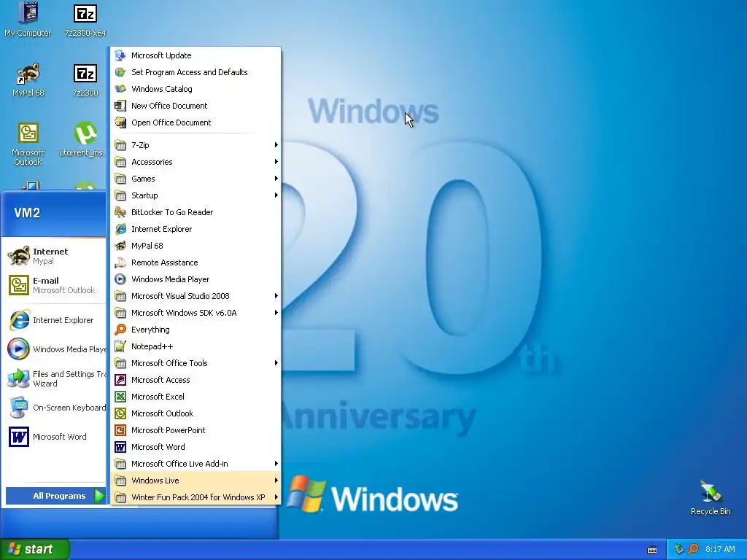Select Set Program Access and Defaults
The height and width of the screenshot is (560, 747).
coord(196,72)
